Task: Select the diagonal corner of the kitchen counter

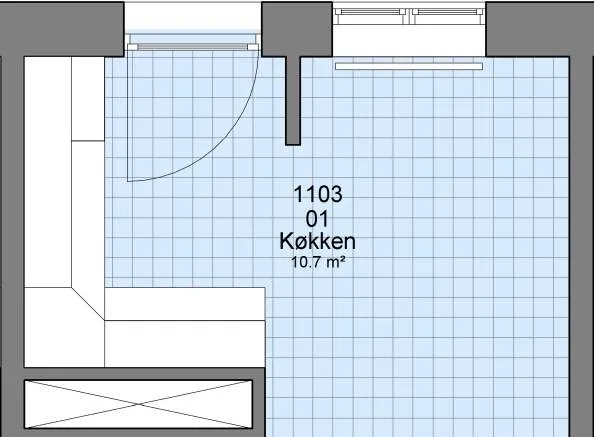Action: tap(88, 303)
